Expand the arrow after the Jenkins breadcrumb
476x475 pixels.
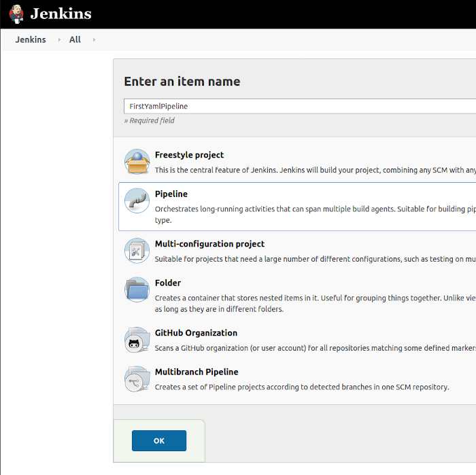(x=59, y=39)
